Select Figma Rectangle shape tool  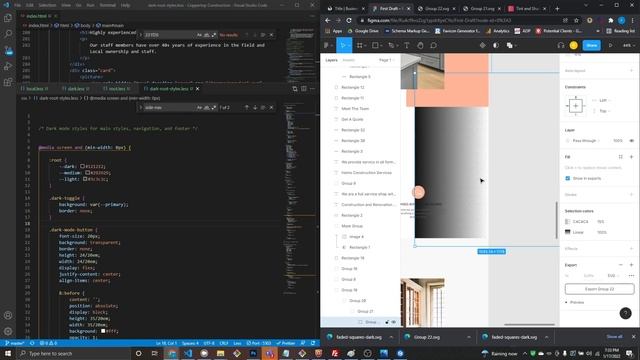[375, 45]
